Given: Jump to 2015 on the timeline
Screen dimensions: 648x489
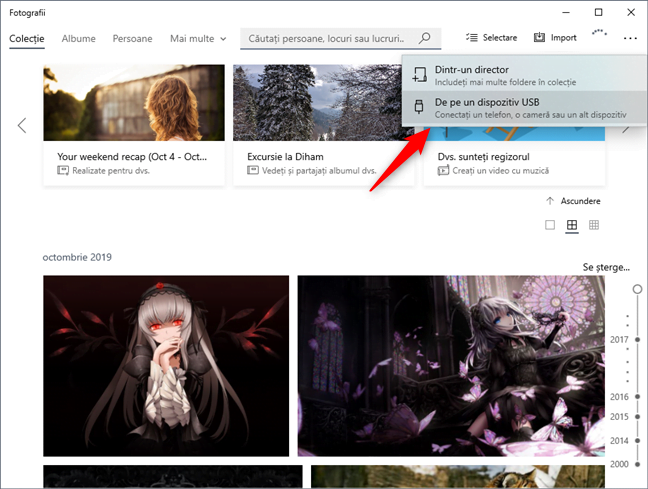Looking at the screenshot, I should (x=619, y=417).
